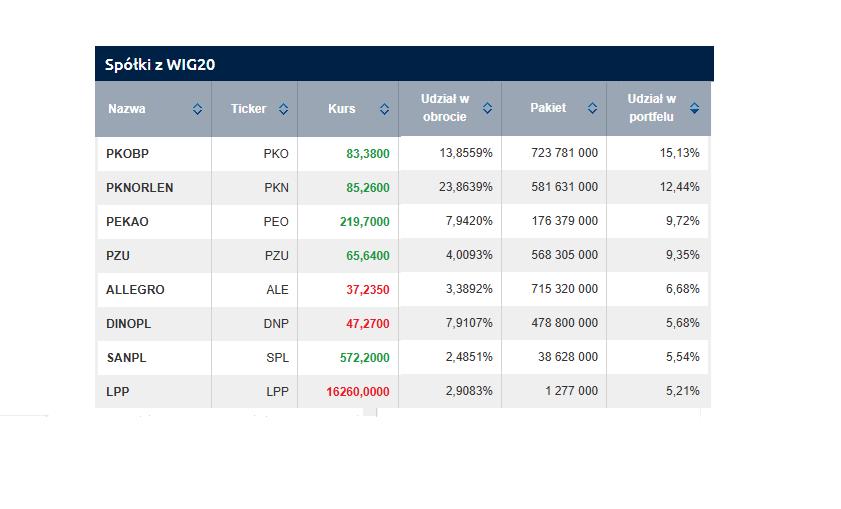Select package value 715 320 000
841x509 pixels.
coord(565,289)
